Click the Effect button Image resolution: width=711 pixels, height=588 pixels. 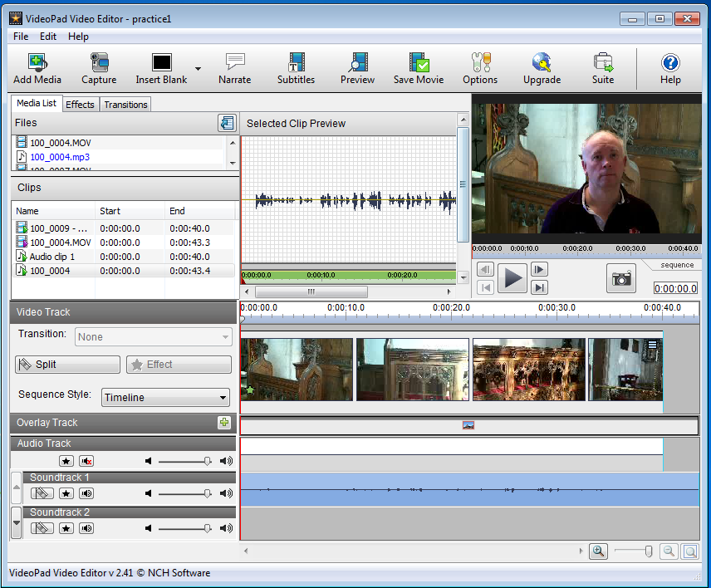[179, 365]
